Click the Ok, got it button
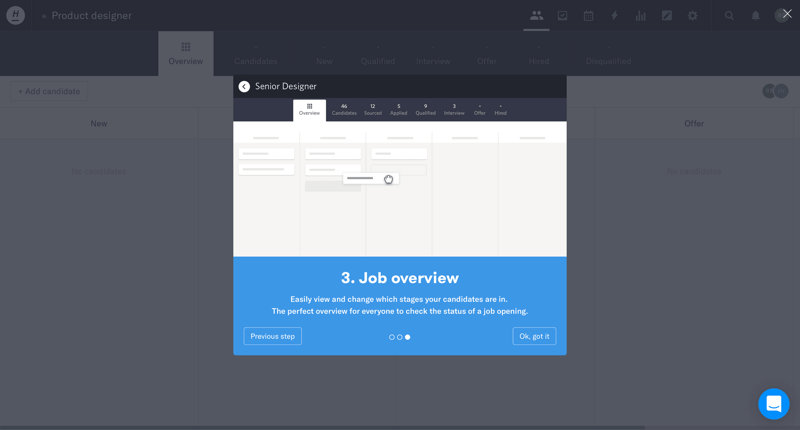This screenshot has width=800, height=430. [534, 336]
